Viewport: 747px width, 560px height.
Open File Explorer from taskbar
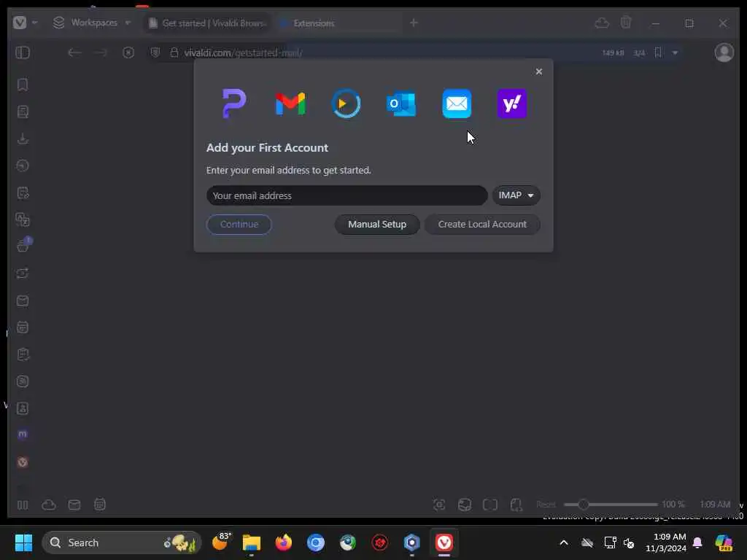(252, 542)
